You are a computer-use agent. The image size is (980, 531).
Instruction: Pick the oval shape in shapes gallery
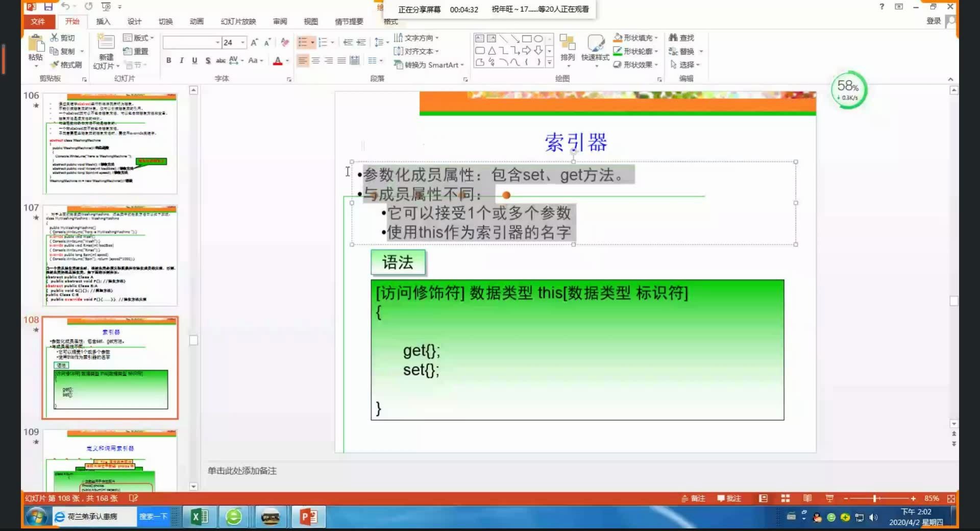click(x=538, y=38)
